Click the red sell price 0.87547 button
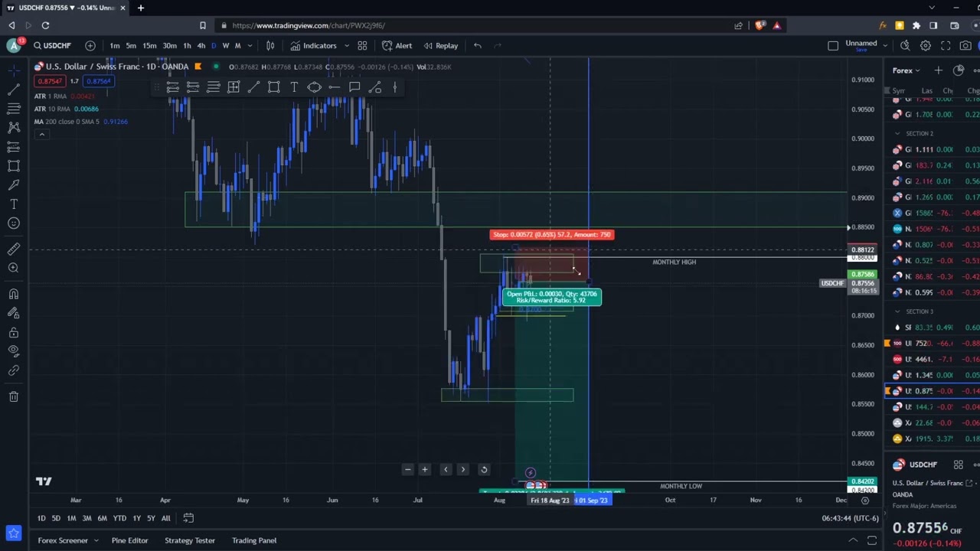Viewport: 980px width, 551px height. pyautogui.click(x=50, y=81)
